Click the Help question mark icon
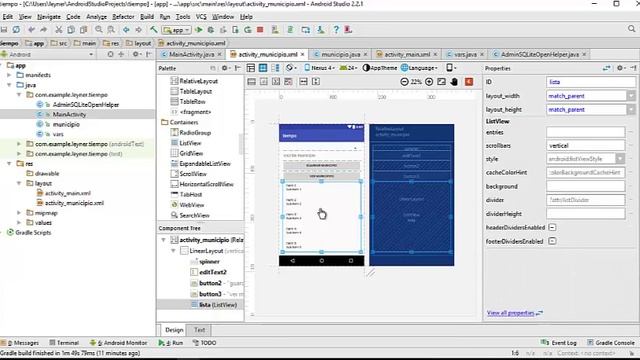 336,30
